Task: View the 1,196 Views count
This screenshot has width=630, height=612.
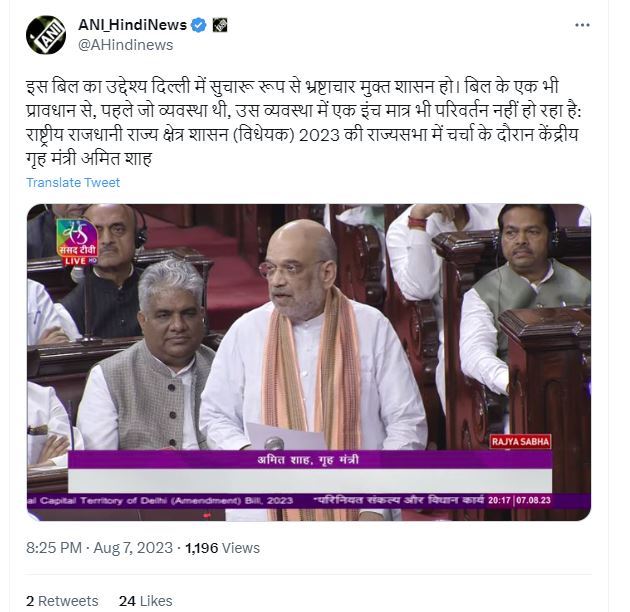Action: (x=222, y=548)
